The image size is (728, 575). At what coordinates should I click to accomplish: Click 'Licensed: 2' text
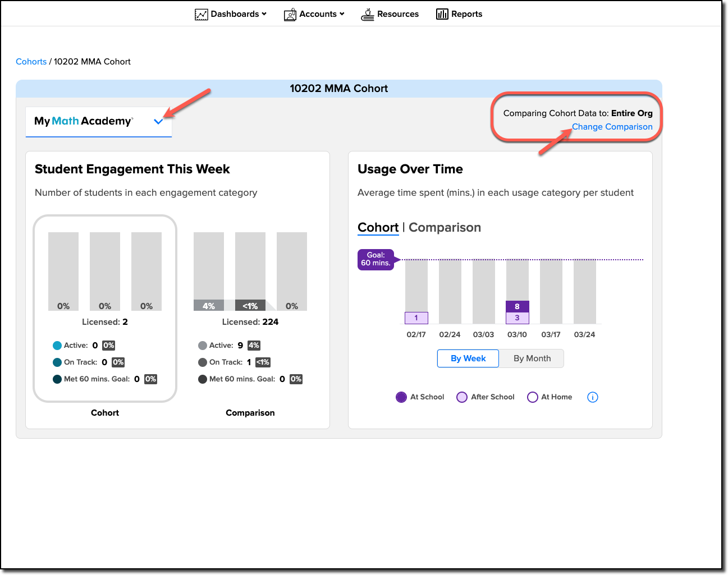[x=105, y=322]
